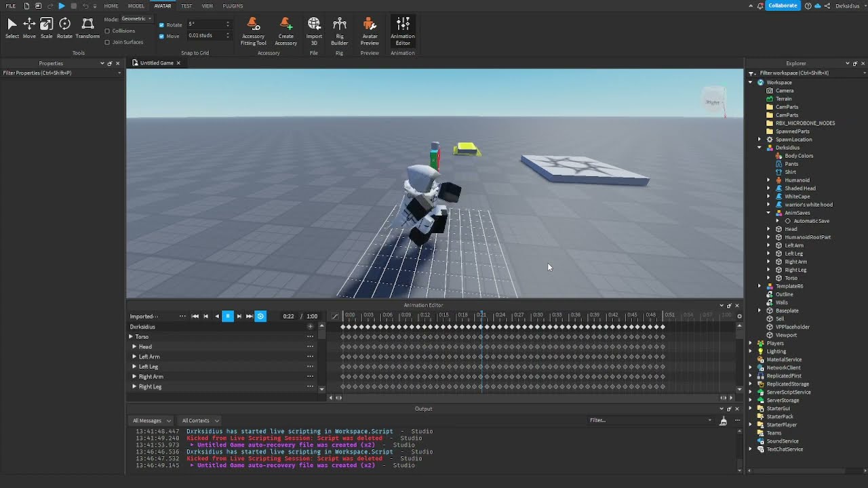Play the animation in reverse
This screenshot has width=868, height=488.
click(217, 316)
